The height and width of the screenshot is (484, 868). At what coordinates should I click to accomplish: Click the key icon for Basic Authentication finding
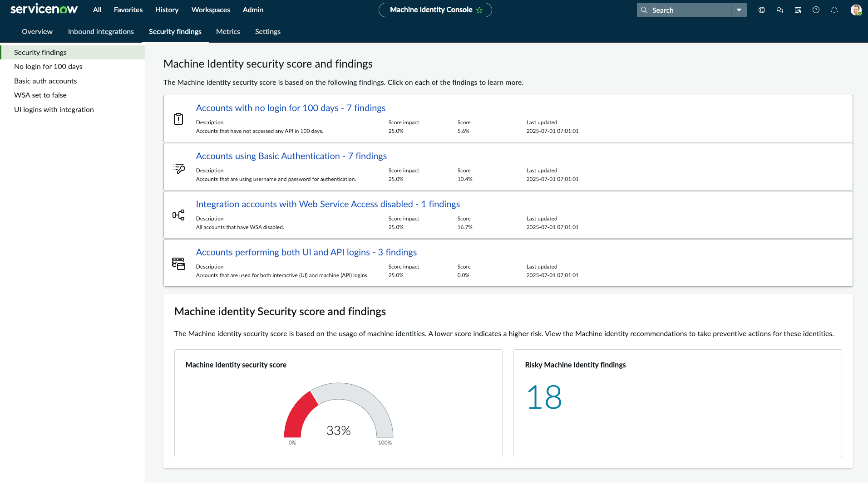click(179, 168)
